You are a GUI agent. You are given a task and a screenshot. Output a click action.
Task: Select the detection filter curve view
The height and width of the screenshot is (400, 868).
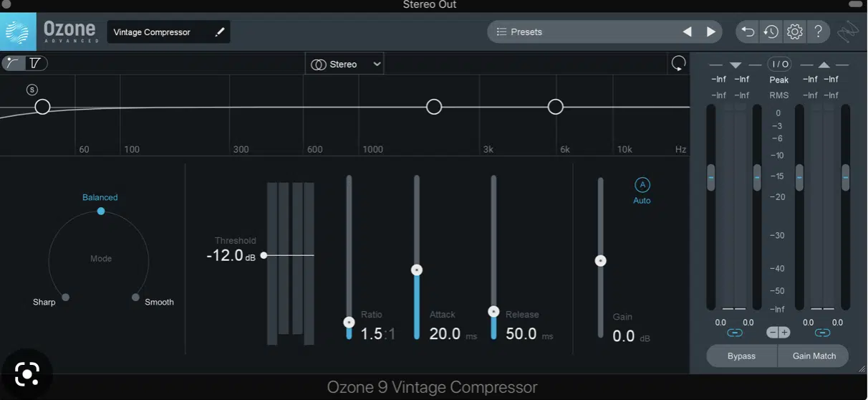tap(13, 63)
